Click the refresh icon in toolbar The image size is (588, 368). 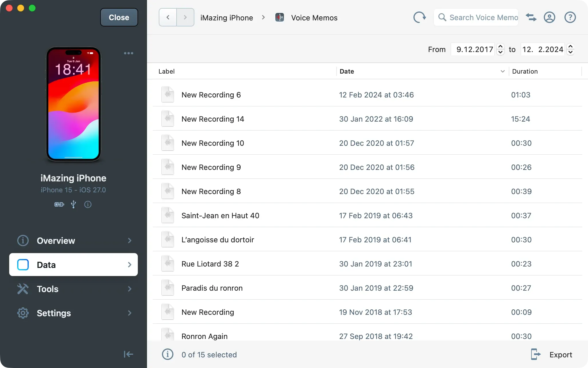coord(419,17)
